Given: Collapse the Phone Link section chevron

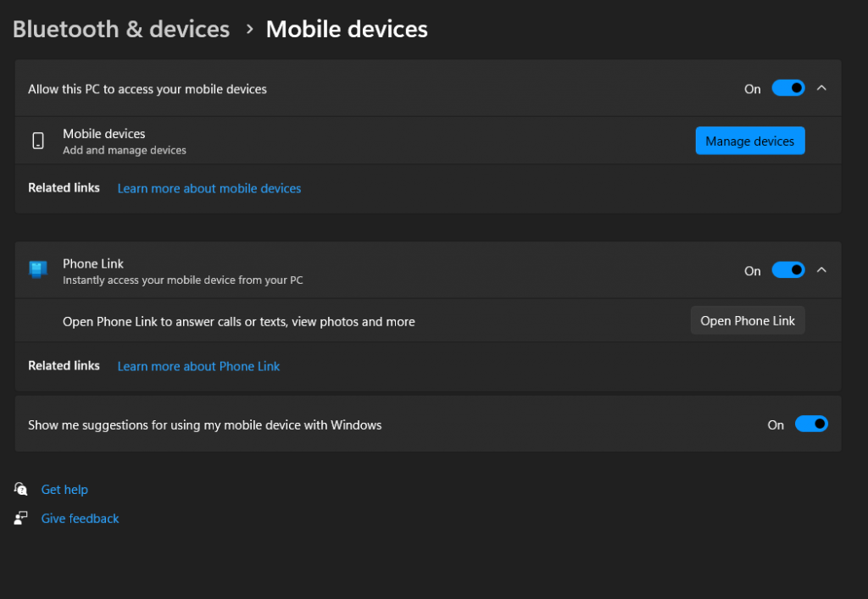Looking at the screenshot, I should pyautogui.click(x=821, y=270).
